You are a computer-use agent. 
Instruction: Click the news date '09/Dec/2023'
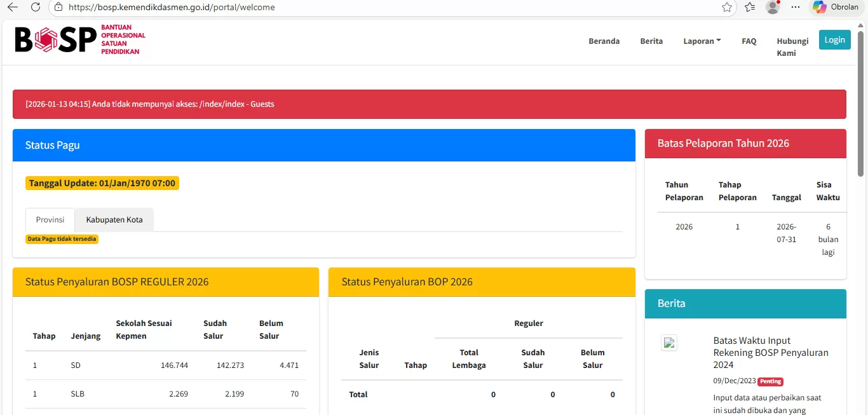pos(735,381)
